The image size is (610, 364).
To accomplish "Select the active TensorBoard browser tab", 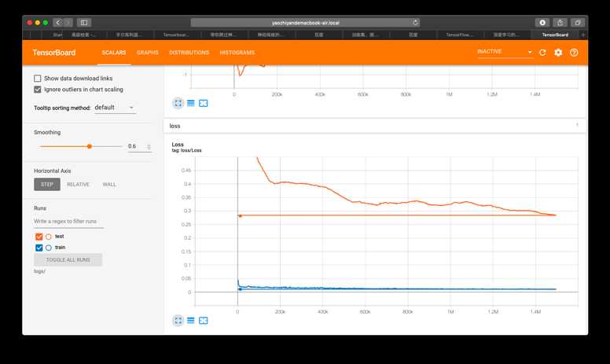I will pyautogui.click(x=555, y=35).
